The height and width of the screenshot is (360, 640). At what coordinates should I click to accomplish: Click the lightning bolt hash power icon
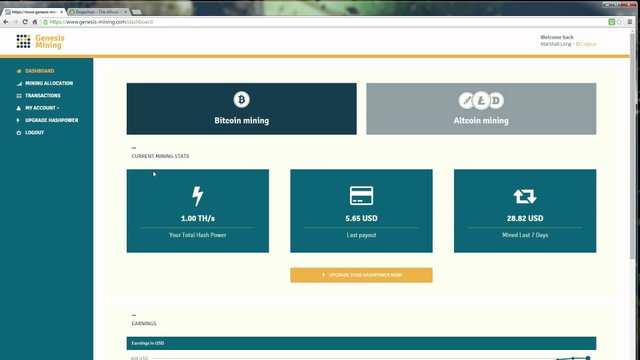[x=198, y=196]
